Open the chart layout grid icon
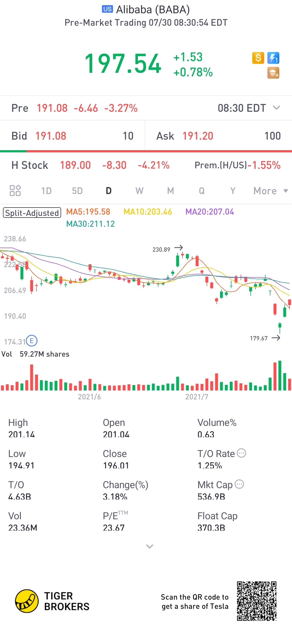Image resolution: width=292 pixels, height=644 pixels. (x=15, y=190)
